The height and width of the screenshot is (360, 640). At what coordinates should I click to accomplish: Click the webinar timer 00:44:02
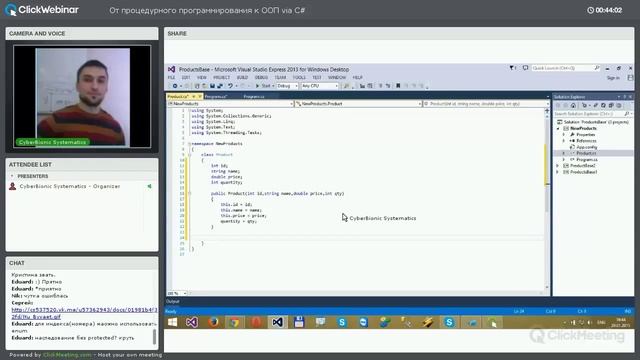click(604, 10)
